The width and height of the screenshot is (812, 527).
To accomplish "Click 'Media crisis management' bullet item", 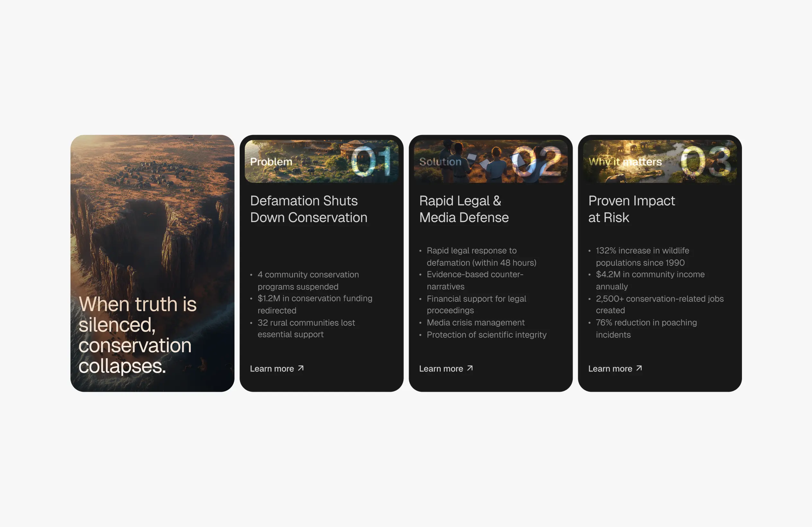I will pyautogui.click(x=475, y=323).
